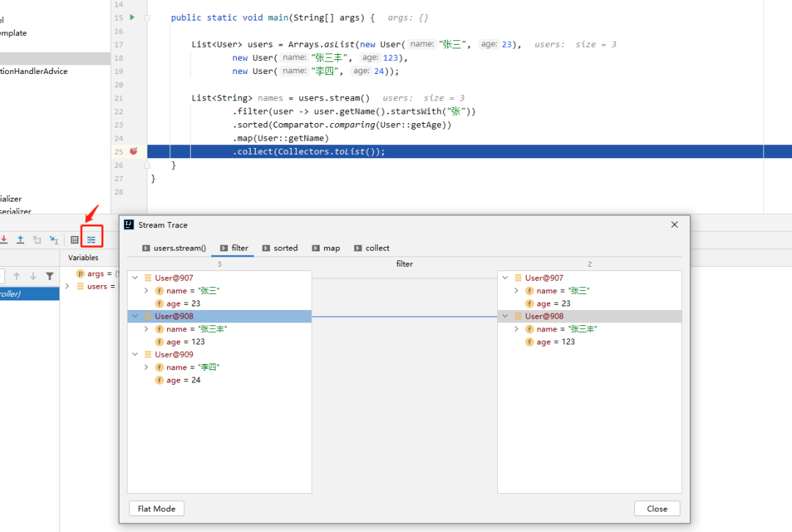
Task: Enable Flat Mode in Stream Trace
Action: [156, 509]
